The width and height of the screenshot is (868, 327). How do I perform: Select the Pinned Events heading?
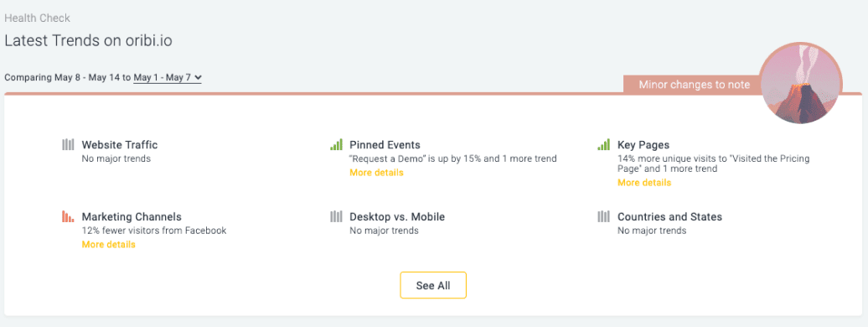[385, 145]
